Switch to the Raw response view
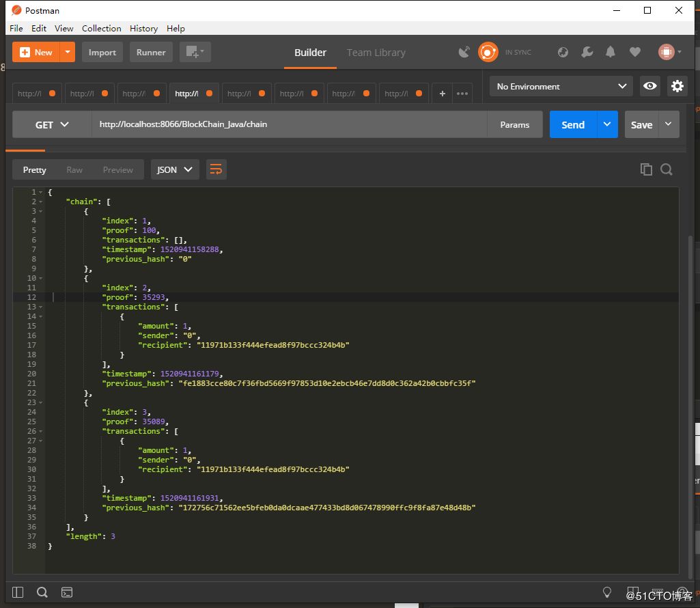This screenshot has width=700, height=608. tap(74, 170)
